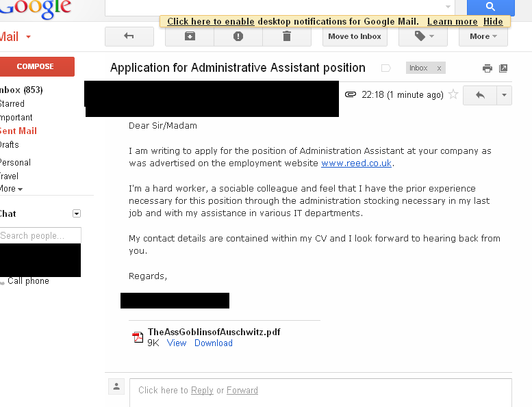
Task: Go to the Starred folder
Action: click(x=12, y=104)
